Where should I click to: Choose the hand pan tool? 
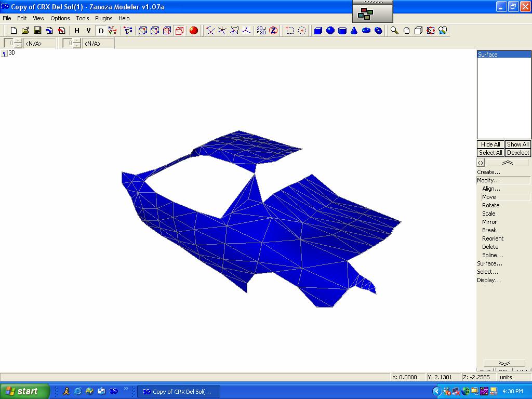[x=406, y=31]
